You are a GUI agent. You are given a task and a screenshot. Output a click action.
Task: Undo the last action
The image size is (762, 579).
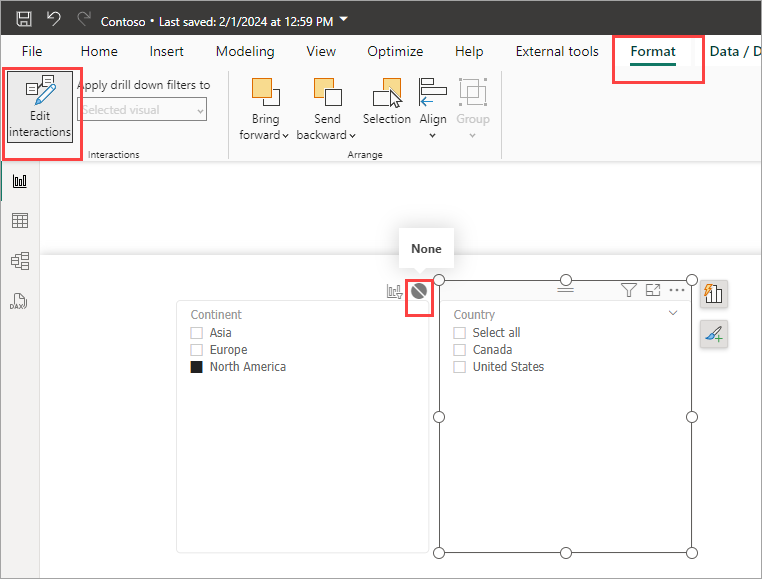53,19
